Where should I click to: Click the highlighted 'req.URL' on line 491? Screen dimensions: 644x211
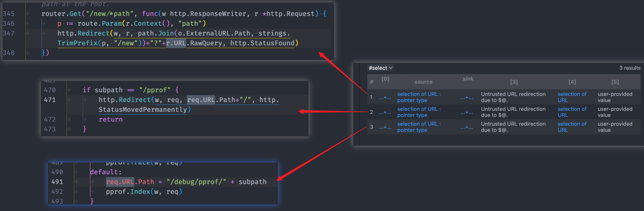point(120,182)
